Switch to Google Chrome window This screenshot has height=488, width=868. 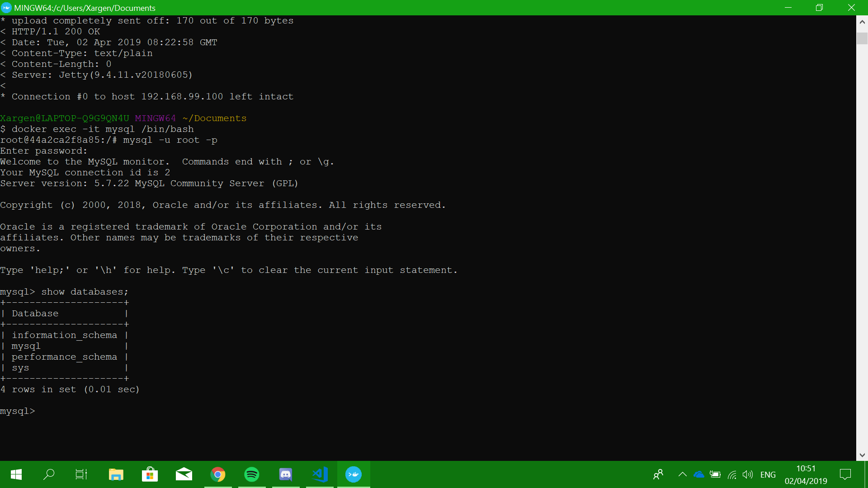click(x=218, y=474)
